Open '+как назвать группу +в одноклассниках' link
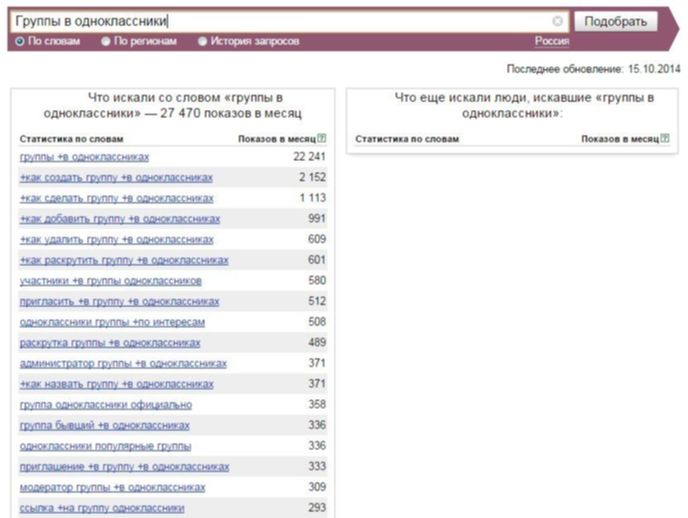 click(x=117, y=384)
